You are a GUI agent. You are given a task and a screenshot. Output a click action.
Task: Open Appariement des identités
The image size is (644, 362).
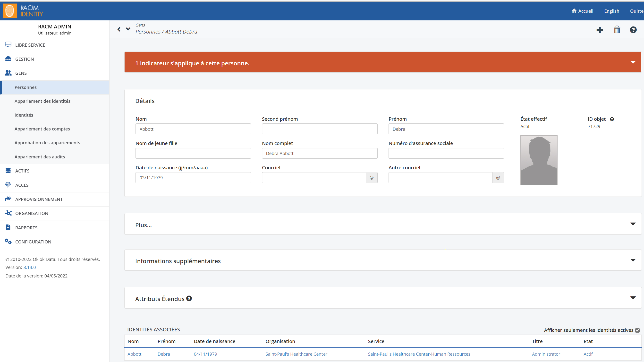[54, 101]
